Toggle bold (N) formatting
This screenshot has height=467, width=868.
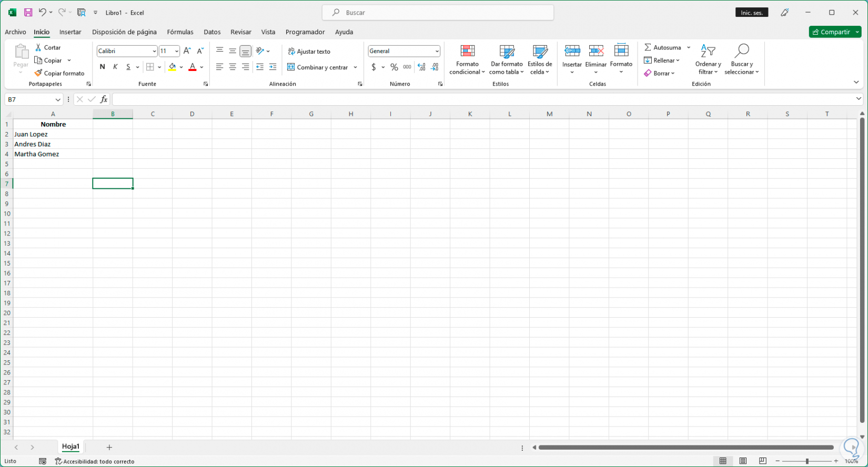[x=102, y=67]
